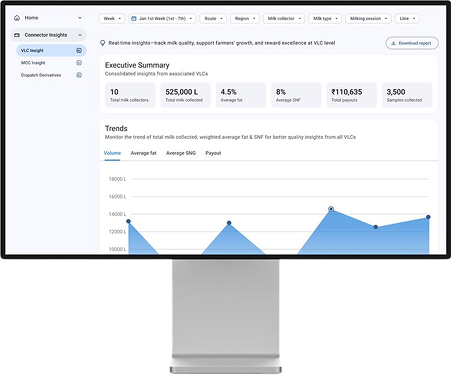Click the icon beside MCC Insight
The width and height of the screenshot is (452, 375).
(x=79, y=63)
